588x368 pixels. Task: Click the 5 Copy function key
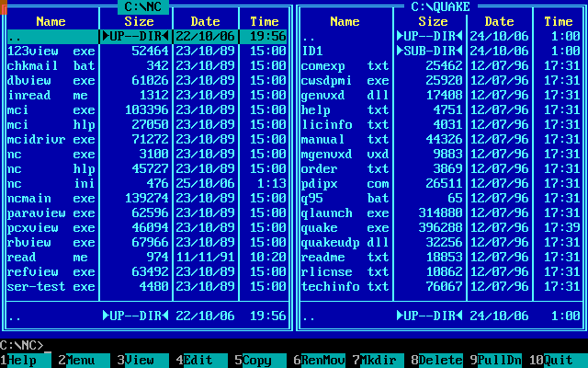pos(261,361)
